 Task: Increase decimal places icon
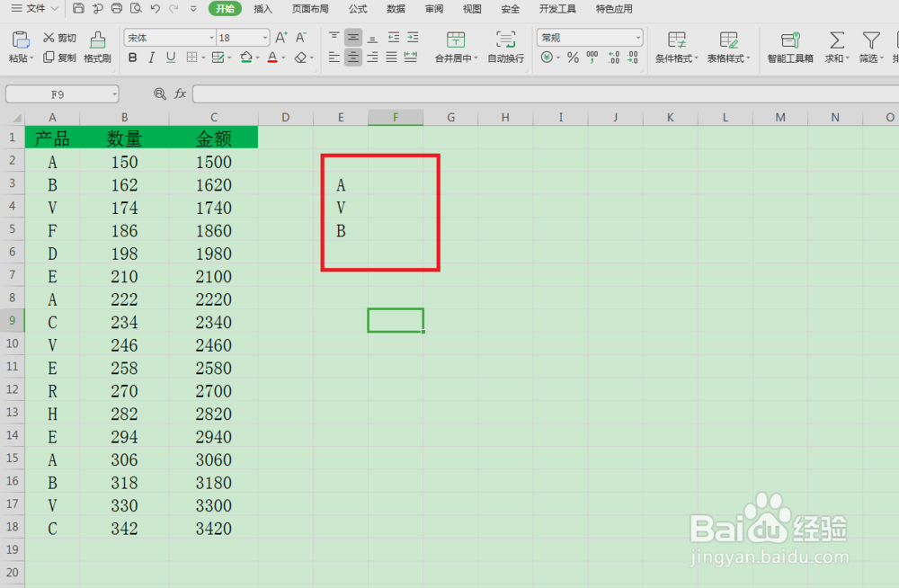click(614, 58)
